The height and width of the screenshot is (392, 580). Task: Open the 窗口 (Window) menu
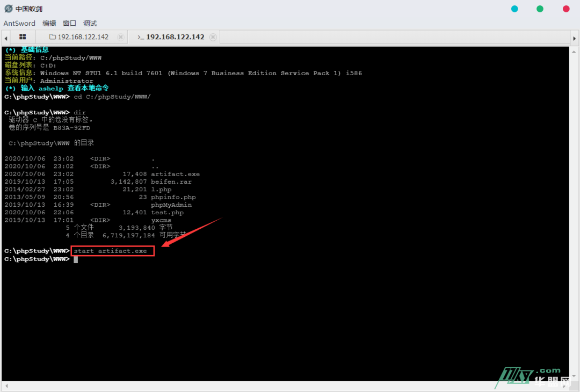coord(69,23)
